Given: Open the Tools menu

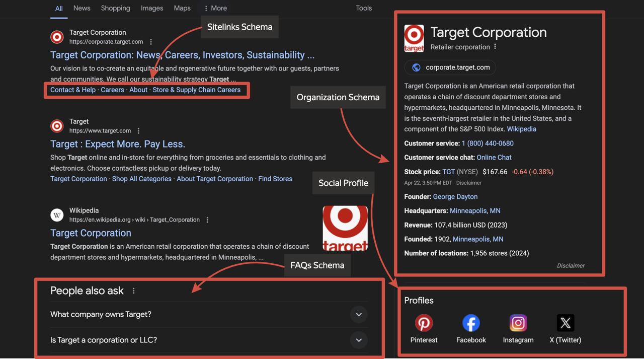Looking at the screenshot, I should (x=364, y=8).
